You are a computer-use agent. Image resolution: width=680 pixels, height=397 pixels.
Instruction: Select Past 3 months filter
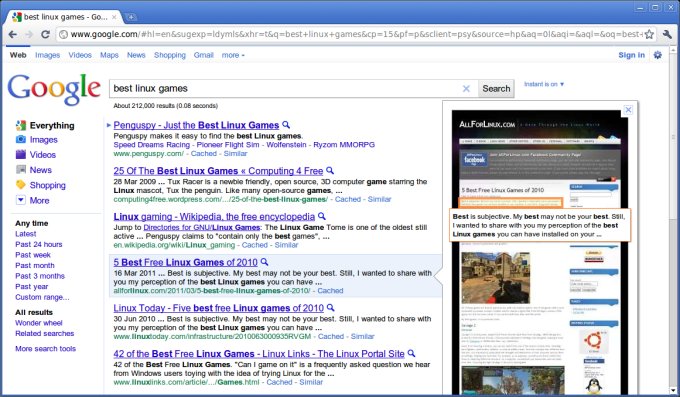click(40, 276)
